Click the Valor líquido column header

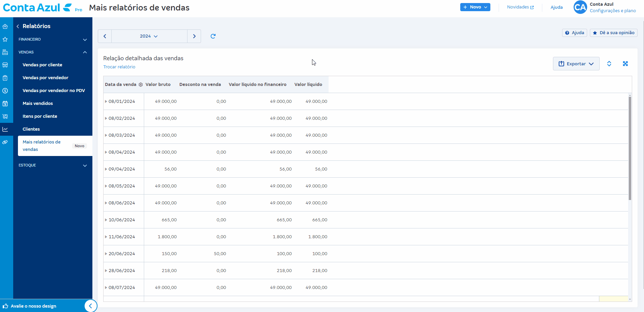[x=308, y=85]
